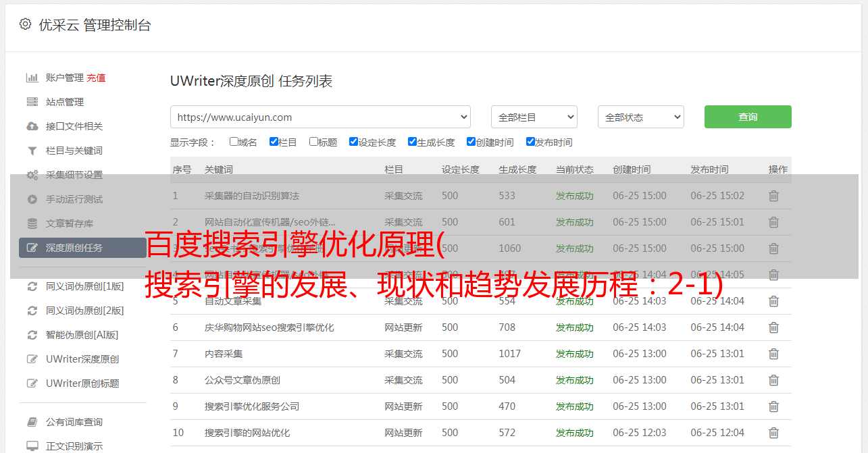Image resolution: width=868 pixels, height=453 pixels.
Task: Click the gear icon beside 优采云 管理控制台
Action: [x=25, y=24]
